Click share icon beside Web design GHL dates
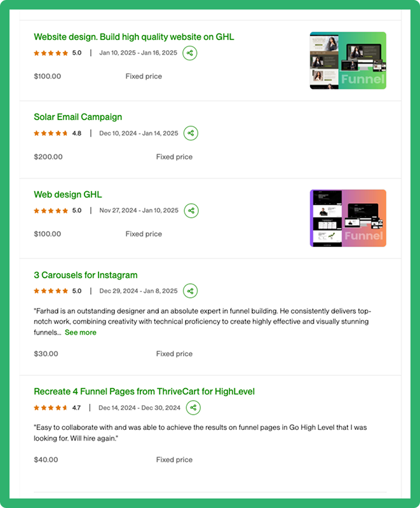The height and width of the screenshot is (508, 420). click(191, 211)
